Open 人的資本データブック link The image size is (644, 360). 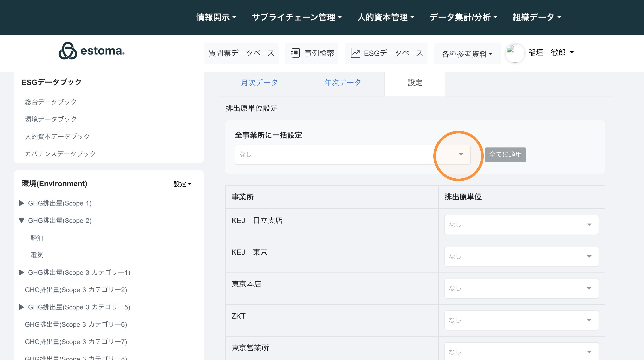click(57, 136)
